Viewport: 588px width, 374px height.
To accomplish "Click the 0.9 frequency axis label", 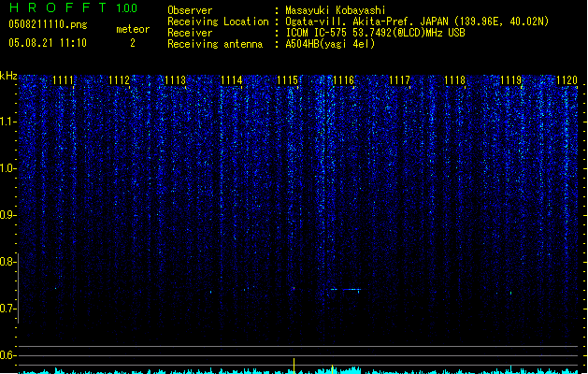I will pyautogui.click(x=7, y=215).
